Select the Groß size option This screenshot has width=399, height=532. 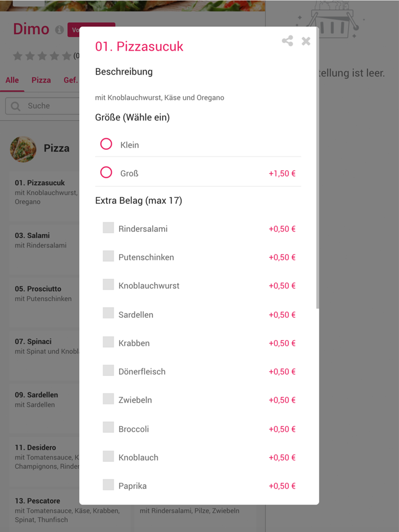pyautogui.click(x=106, y=173)
